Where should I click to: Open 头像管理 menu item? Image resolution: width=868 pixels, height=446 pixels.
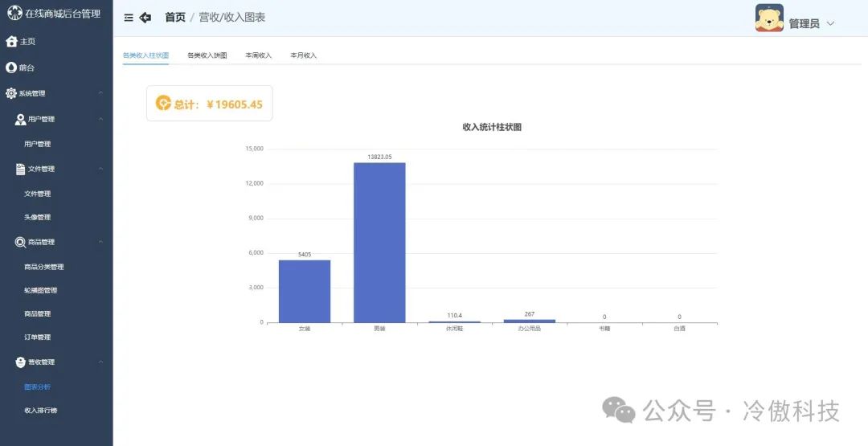38,218
